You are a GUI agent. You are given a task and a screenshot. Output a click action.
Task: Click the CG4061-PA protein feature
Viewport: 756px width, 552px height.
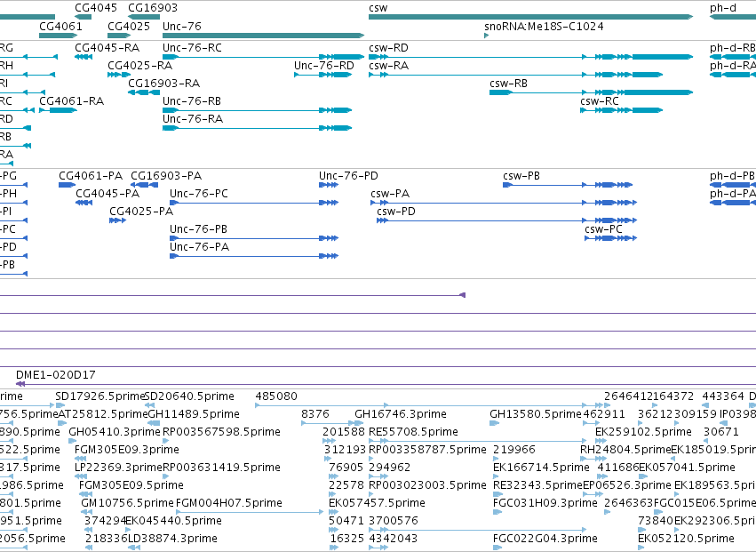(x=67, y=185)
